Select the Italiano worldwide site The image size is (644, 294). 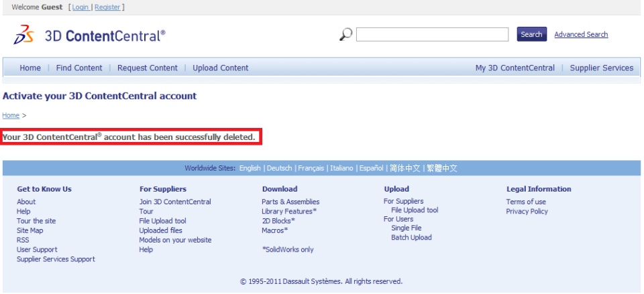point(341,168)
